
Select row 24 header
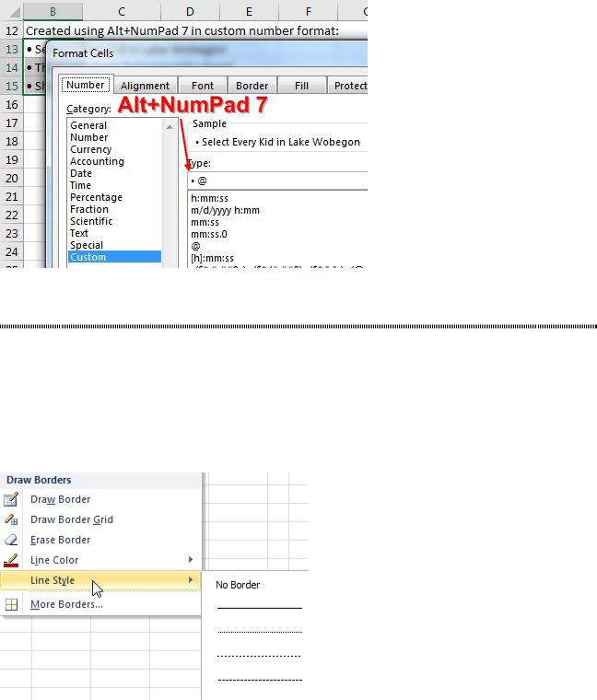click(x=12, y=251)
